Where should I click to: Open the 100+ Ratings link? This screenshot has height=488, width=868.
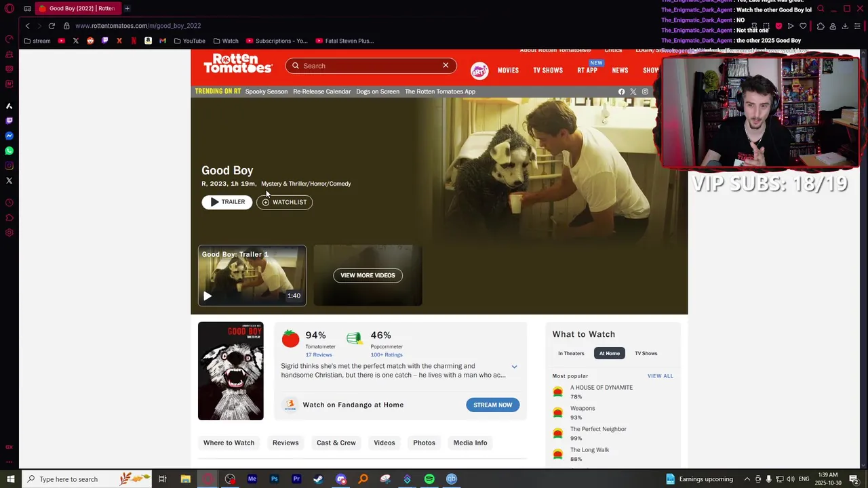387,355
